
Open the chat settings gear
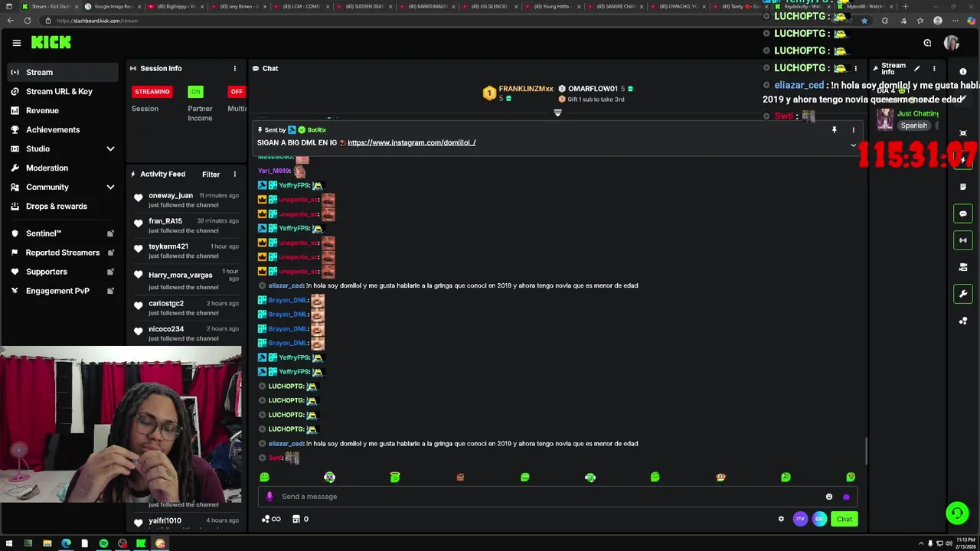click(x=781, y=519)
